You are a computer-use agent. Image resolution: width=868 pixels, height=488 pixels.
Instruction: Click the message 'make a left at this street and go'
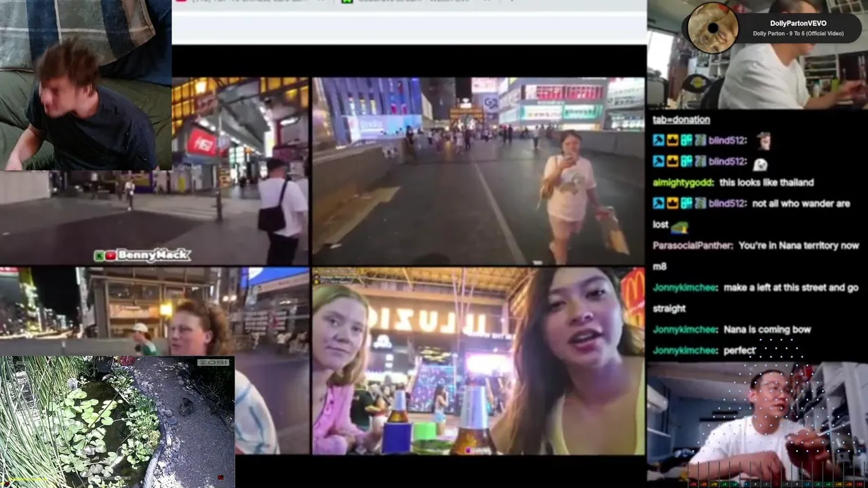[x=791, y=287]
